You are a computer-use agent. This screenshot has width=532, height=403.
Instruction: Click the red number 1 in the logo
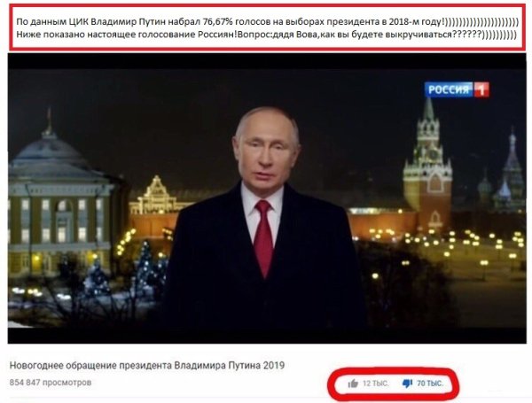[x=481, y=89]
